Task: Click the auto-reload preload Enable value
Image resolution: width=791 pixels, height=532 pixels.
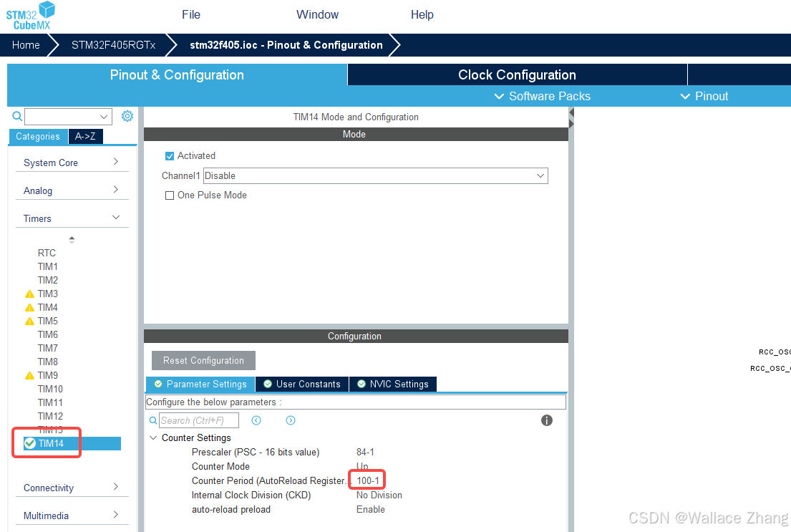Action: [370, 510]
